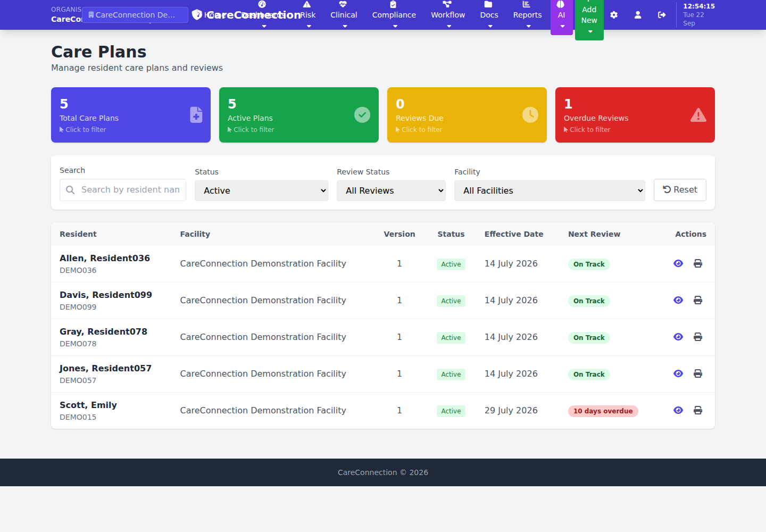Click the clock icon on Reviews Due card
766x532 pixels.
click(x=530, y=115)
